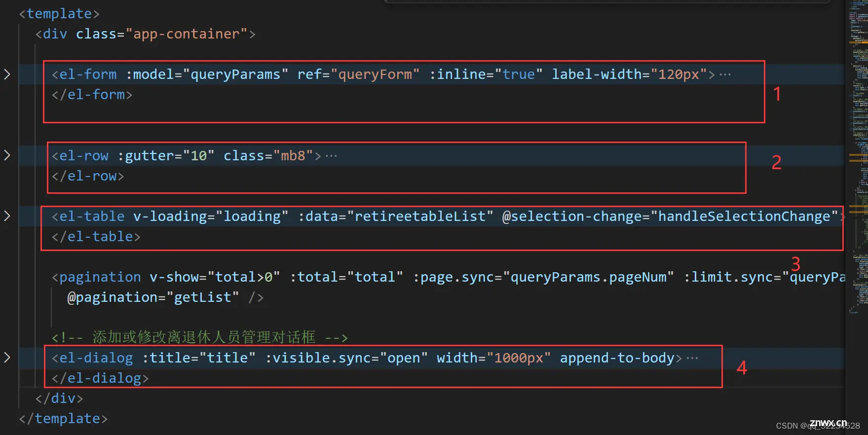Click the closing el-dialog tag

100,378
